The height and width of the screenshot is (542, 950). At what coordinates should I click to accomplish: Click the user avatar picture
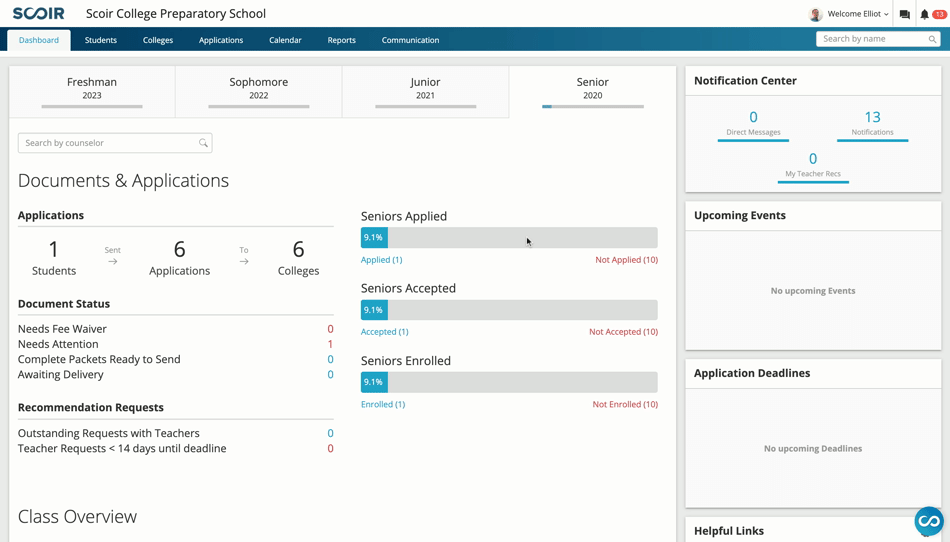tap(816, 14)
